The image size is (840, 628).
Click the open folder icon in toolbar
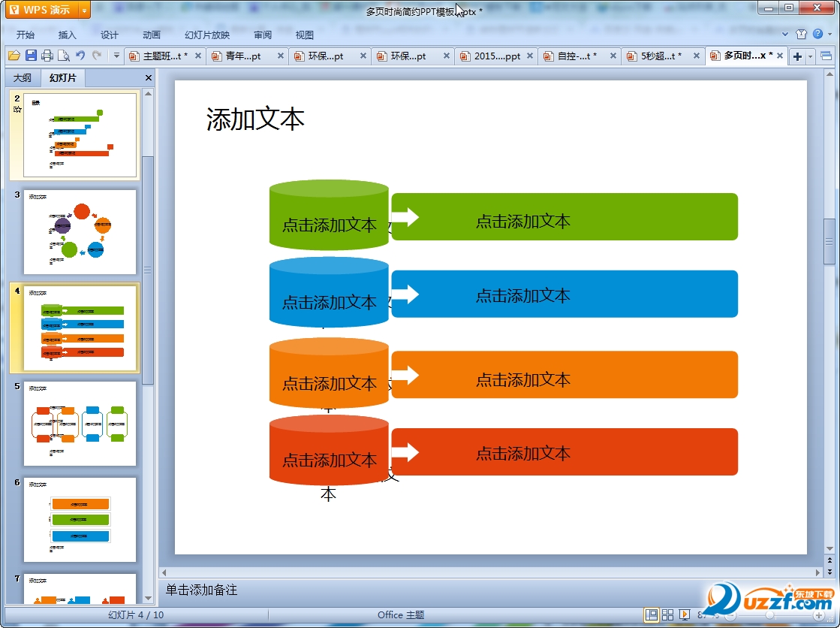[14, 56]
